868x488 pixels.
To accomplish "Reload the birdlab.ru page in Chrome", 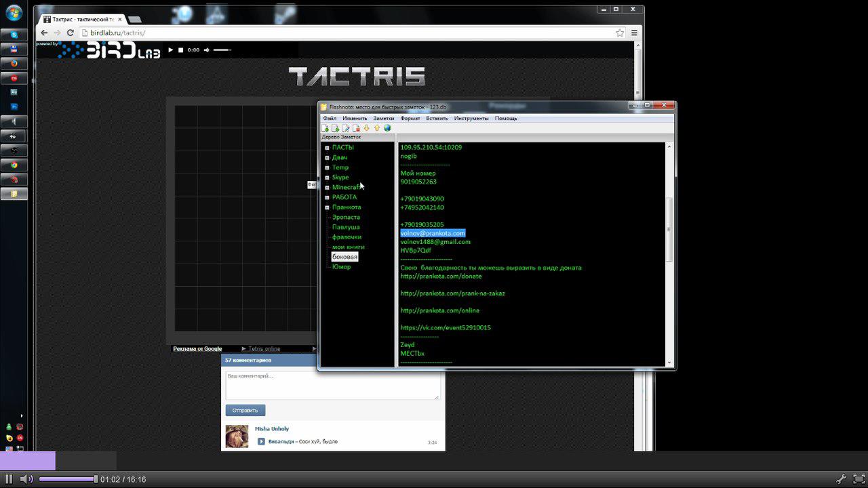I will (x=70, y=33).
